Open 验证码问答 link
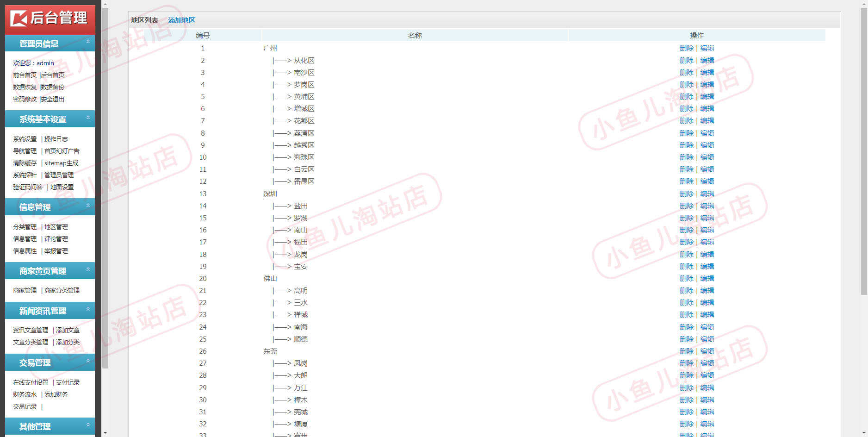Image resolution: width=868 pixels, height=437 pixels. [x=28, y=187]
